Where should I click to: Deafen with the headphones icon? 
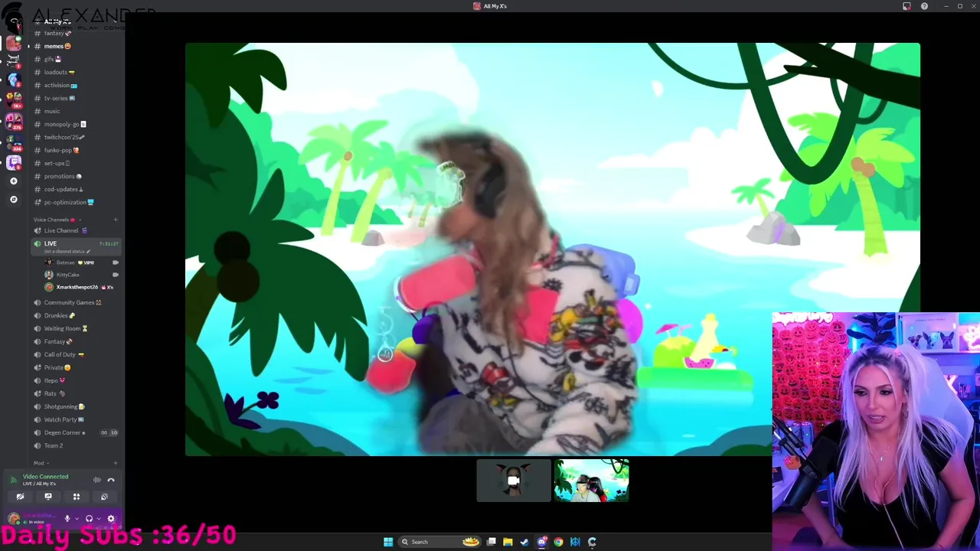click(89, 519)
